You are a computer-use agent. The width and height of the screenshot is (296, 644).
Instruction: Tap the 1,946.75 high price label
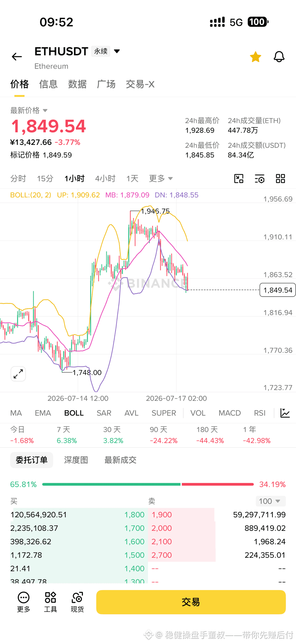coord(155,211)
